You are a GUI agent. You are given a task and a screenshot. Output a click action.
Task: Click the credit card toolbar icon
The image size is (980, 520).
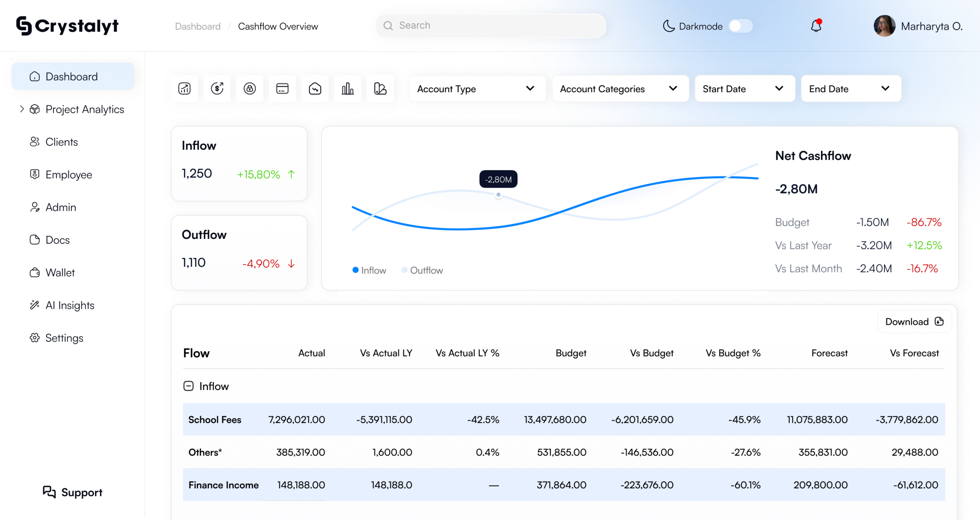click(x=282, y=89)
